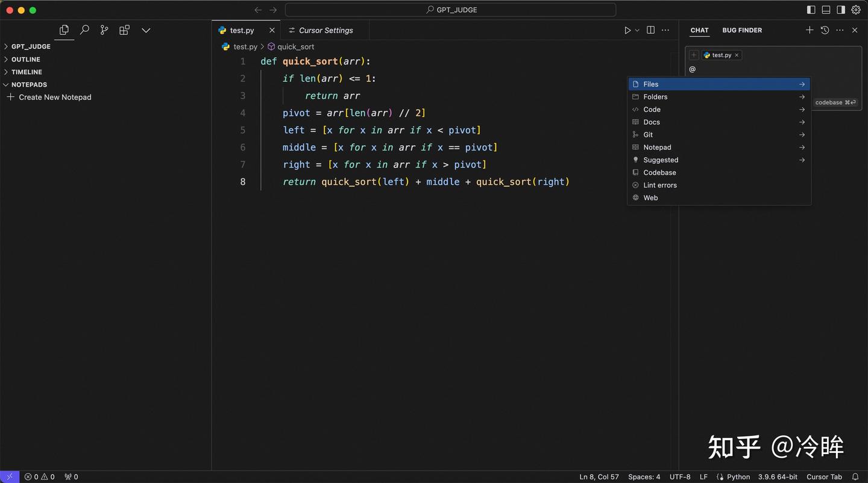Choose Web in the mention menu
Screen dimensions: 868x483
(650, 198)
